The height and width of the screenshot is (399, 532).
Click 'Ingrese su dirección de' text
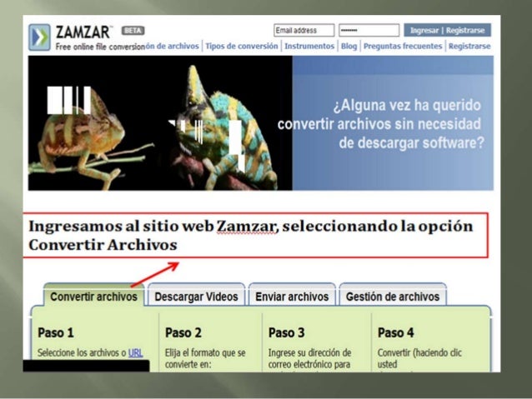pyautogui.click(x=309, y=353)
